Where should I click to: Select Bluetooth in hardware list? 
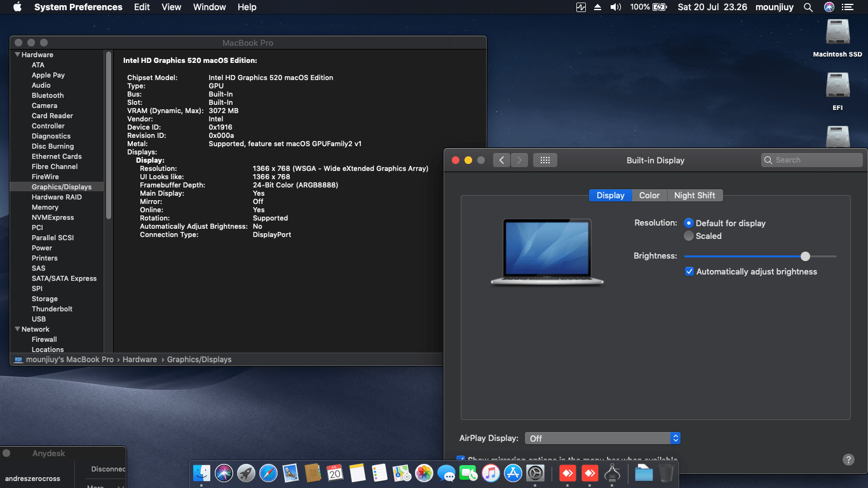(x=48, y=95)
